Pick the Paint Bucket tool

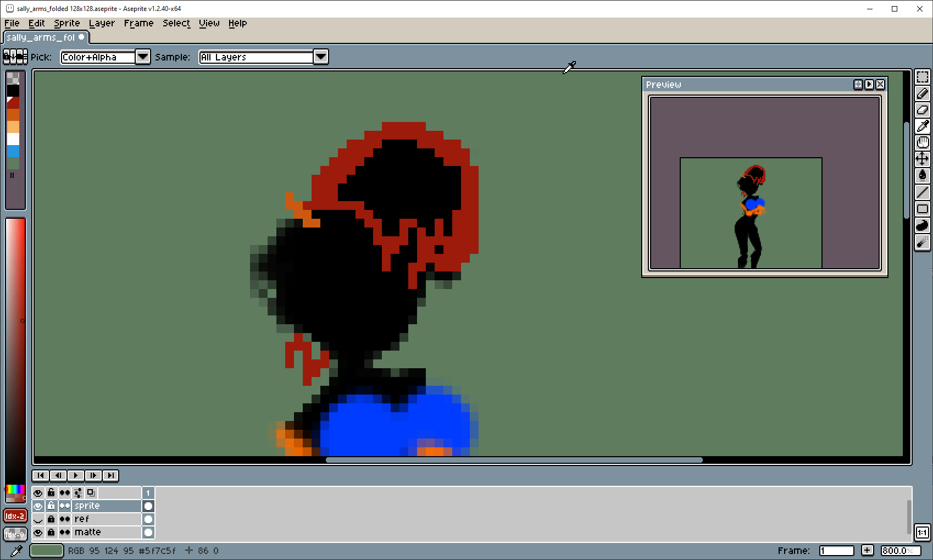923,175
